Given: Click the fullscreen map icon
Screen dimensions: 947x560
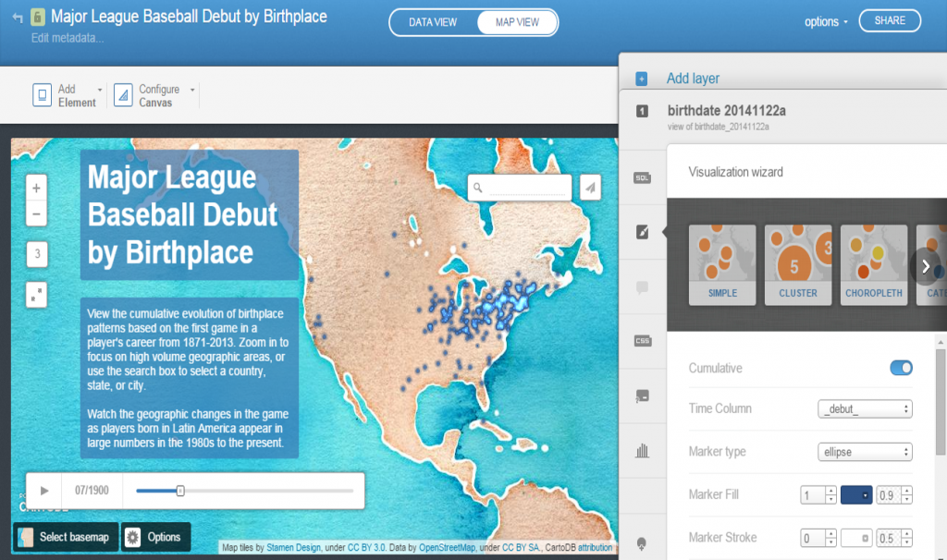Looking at the screenshot, I should click(x=36, y=295).
